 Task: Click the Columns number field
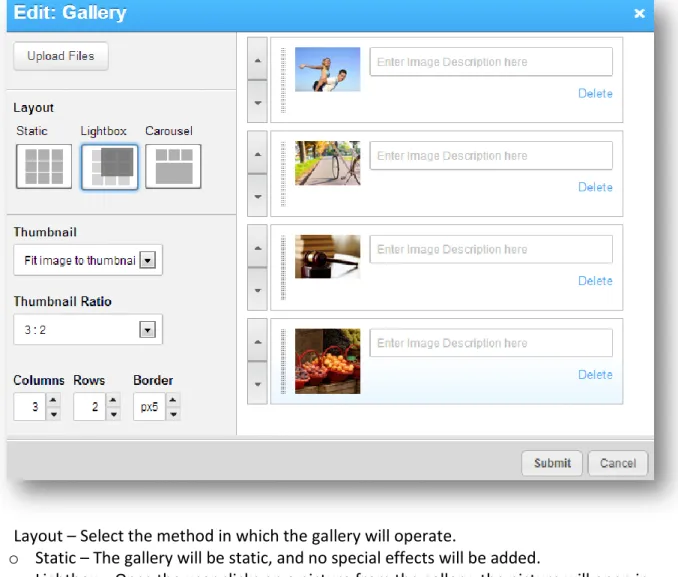click(29, 407)
